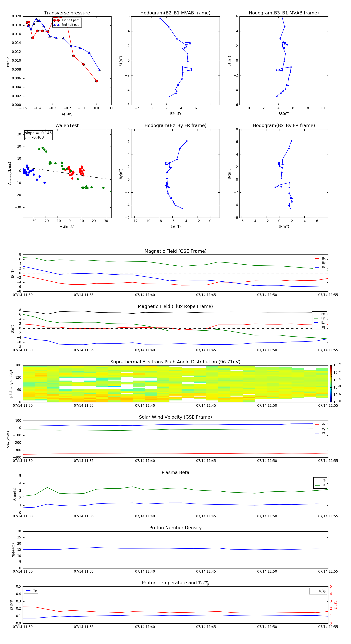This screenshot has height=644, width=351.
Task: Click the Te/Tp legend box
Action: tap(318, 591)
